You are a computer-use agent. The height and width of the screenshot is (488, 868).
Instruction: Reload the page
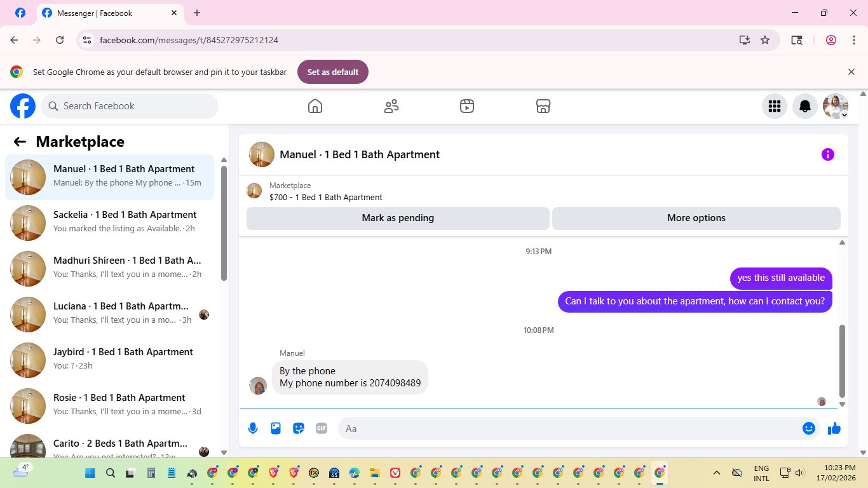pos(60,40)
